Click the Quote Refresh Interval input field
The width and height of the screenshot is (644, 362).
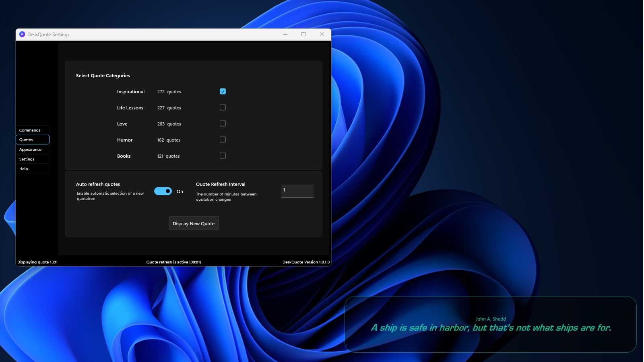297,191
